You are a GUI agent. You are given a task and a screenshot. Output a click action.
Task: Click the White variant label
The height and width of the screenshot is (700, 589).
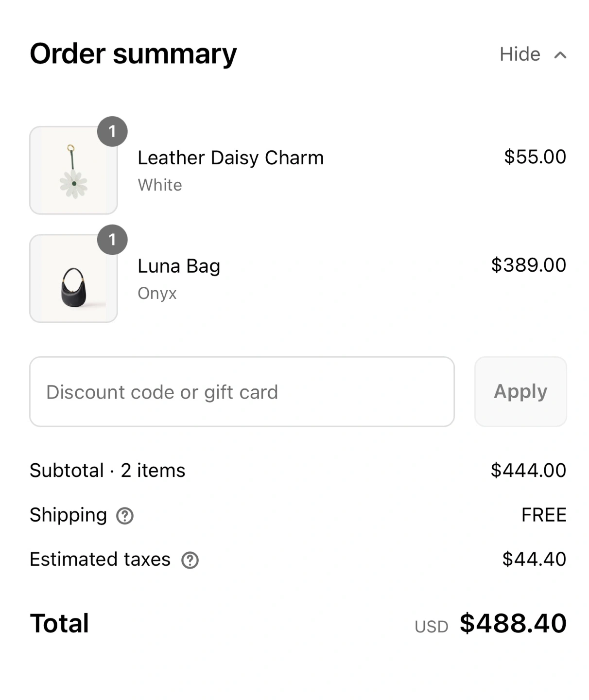click(160, 185)
